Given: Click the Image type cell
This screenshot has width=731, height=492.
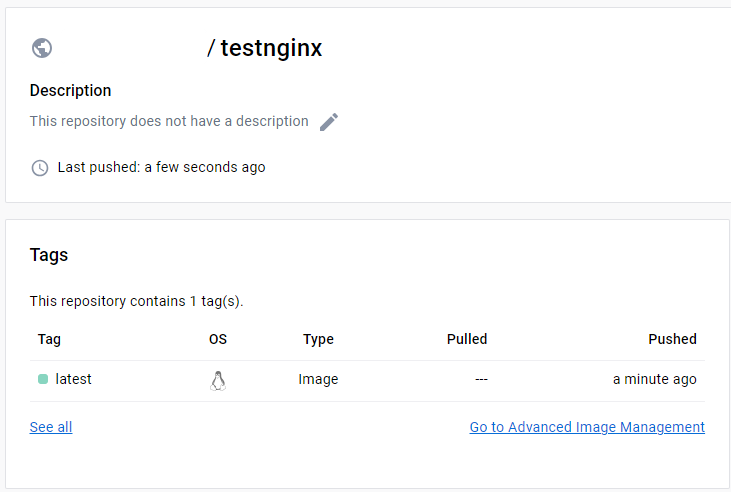Looking at the screenshot, I should click(x=318, y=379).
